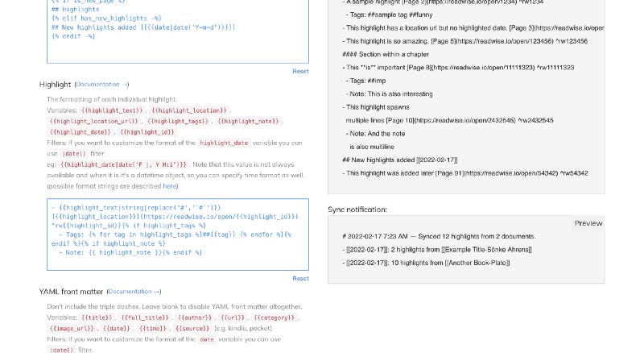The image size is (644, 353).
Task: Select the {{url}} YAML variable
Action: click(233, 318)
